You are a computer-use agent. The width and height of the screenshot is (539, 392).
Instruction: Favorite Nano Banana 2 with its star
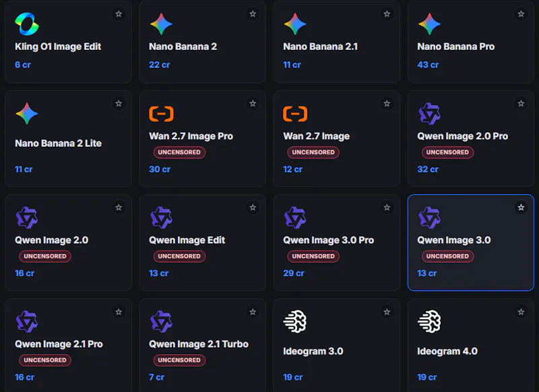coord(253,13)
